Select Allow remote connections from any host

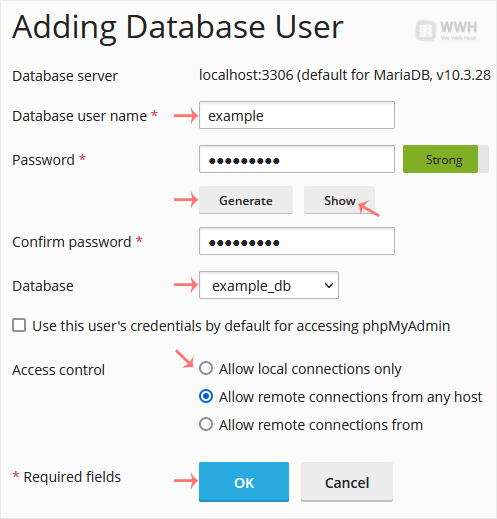206,397
